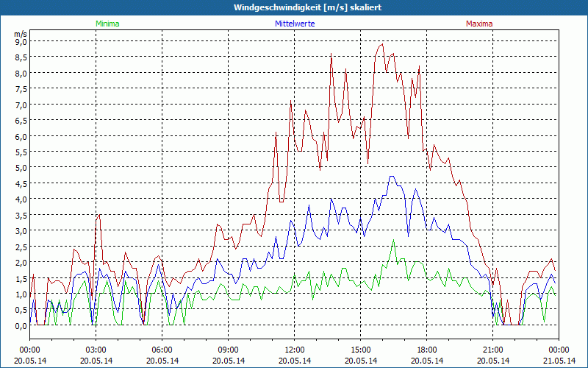This screenshot has width=588, height=368.
Task: Click the '5,5' y-axis value
Action: point(21,152)
